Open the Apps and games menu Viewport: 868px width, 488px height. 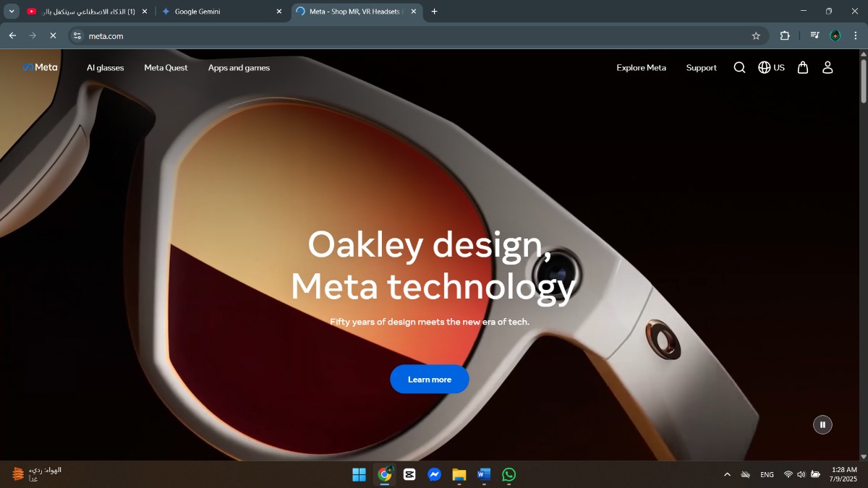click(x=239, y=68)
